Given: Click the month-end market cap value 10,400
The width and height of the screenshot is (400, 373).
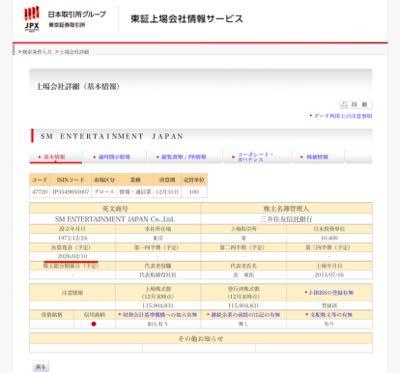Looking at the screenshot, I should [329, 238].
